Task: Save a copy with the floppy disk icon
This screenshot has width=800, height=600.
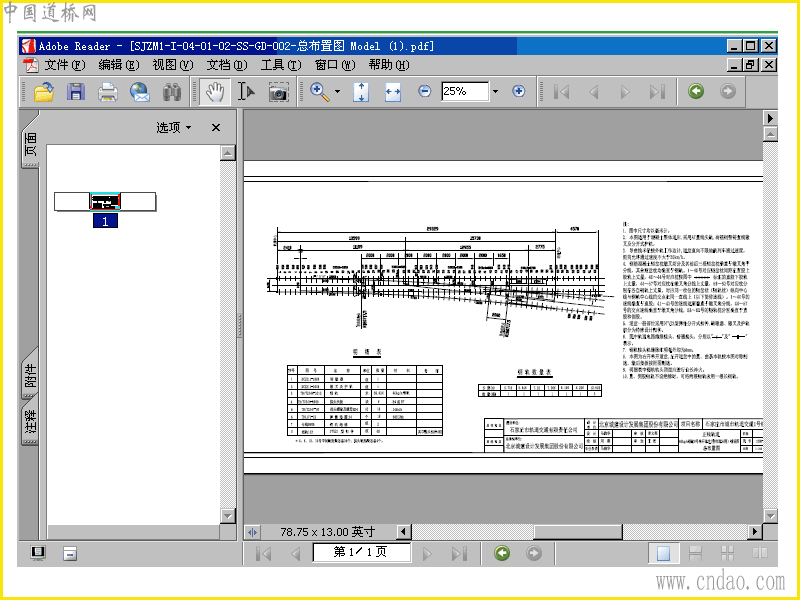Action: coord(75,92)
